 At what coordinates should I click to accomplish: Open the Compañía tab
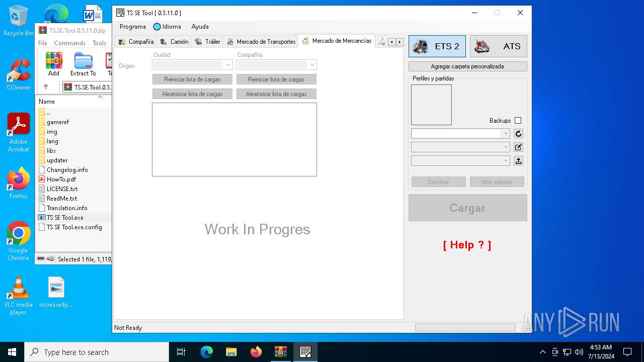136,42
